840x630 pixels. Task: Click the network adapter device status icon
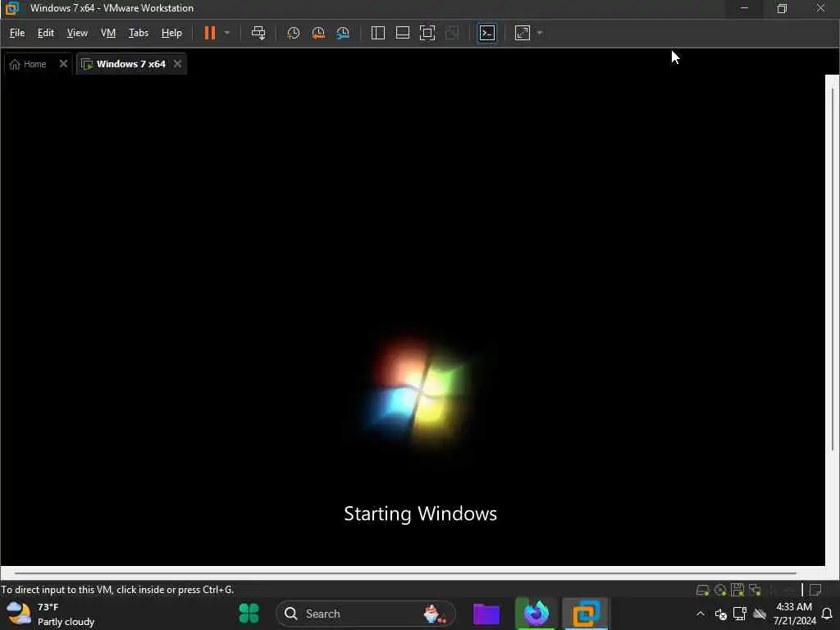(x=756, y=591)
